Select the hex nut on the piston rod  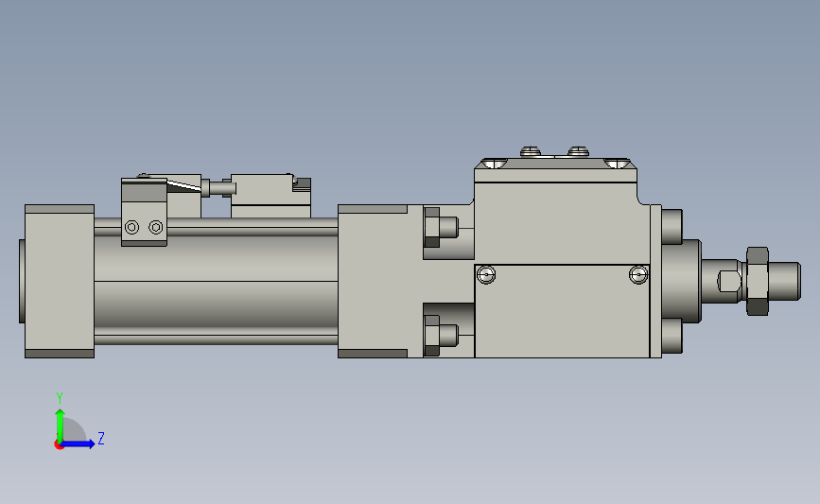click(758, 281)
